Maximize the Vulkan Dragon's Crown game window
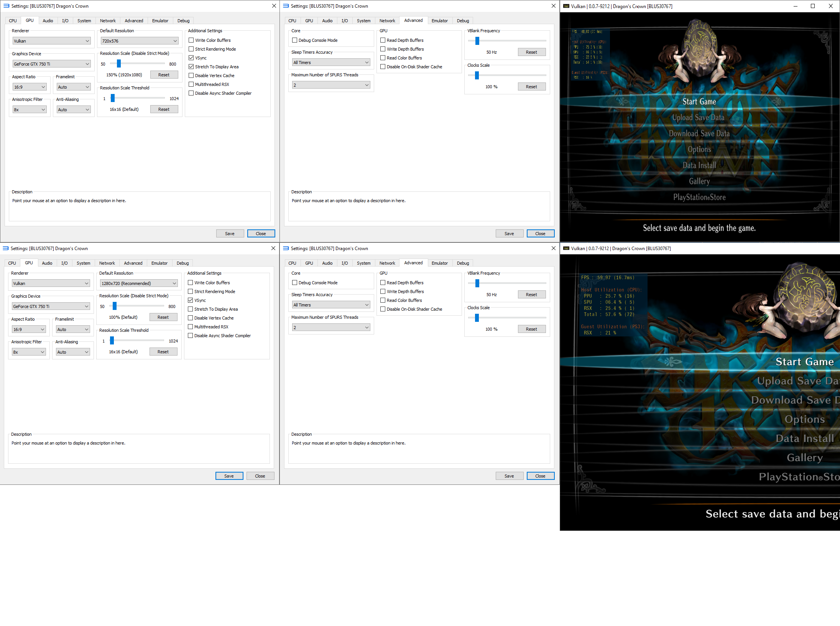Image resolution: width=840 pixels, height=626 pixels. coord(812,6)
